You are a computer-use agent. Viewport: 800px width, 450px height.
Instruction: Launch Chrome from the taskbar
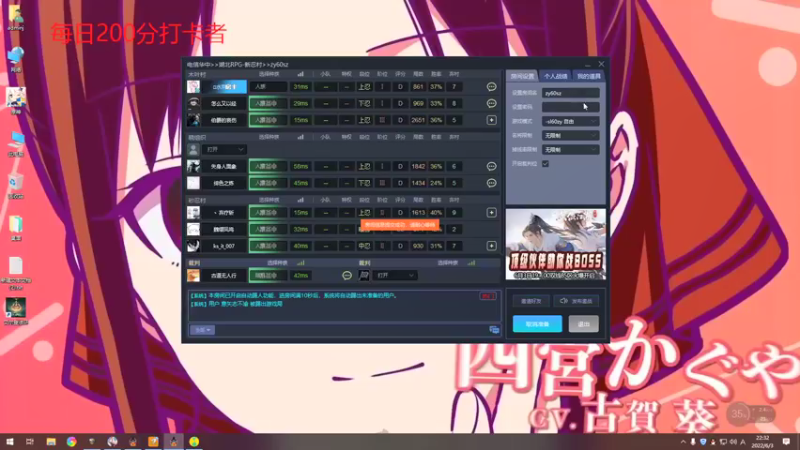pyautogui.click(x=71, y=441)
